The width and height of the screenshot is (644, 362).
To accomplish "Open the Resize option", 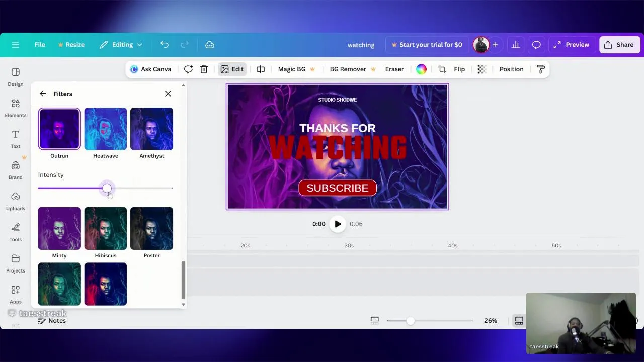I will tap(71, 45).
